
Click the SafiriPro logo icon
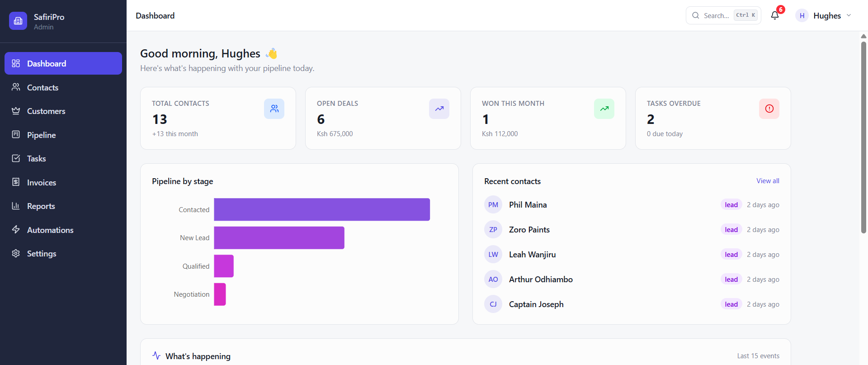coord(18,21)
